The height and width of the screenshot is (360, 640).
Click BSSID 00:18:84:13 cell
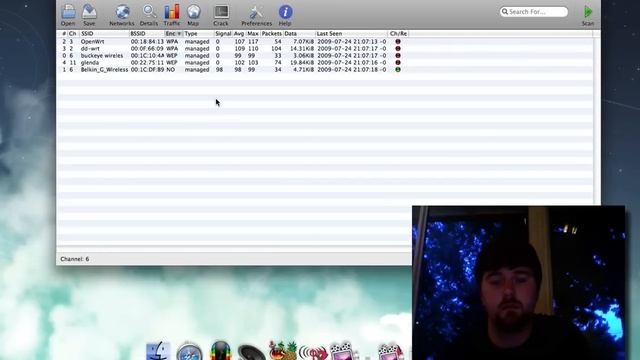tap(147, 42)
